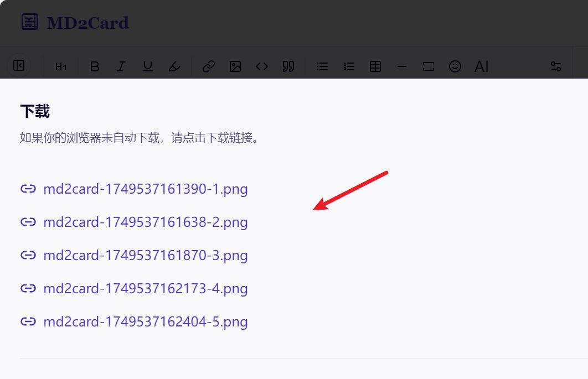Insert a hyperlink from the toolbar
588x379 pixels.
(x=208, y=66)
